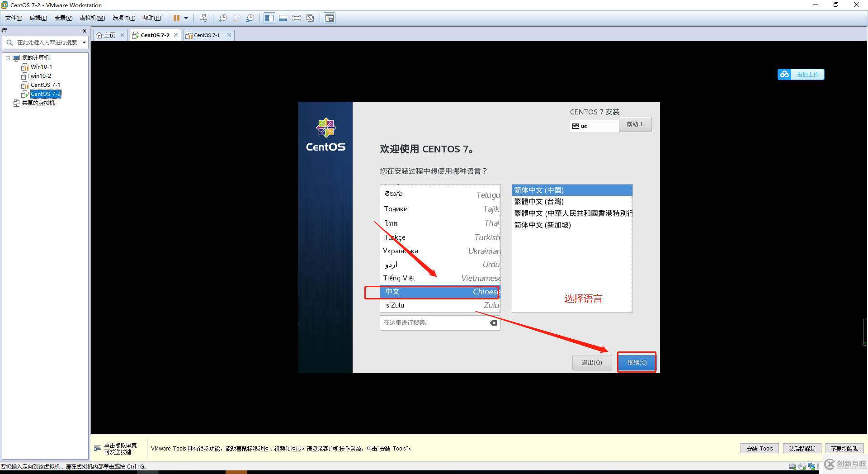The width and height of the screenshot is (868, 474).
Task: Select Tiếng Việt Vietnamese language
Action: pos(440,278)
